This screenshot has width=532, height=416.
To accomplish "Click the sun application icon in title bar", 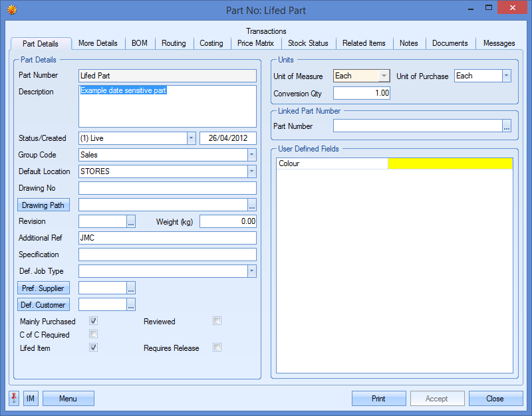I will (x=11, y=9).
